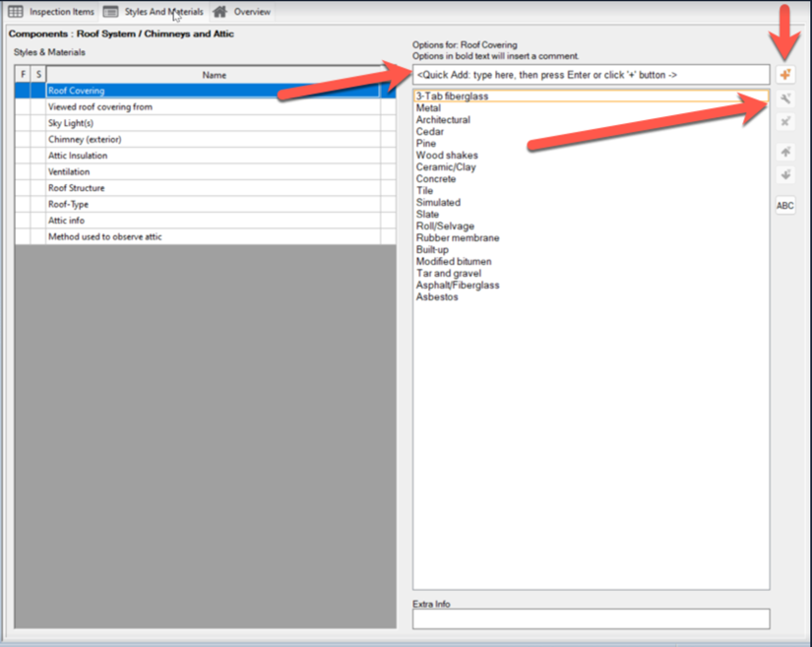
Task: Choose Metal from the roof covering options
Action: pos(428,108)
